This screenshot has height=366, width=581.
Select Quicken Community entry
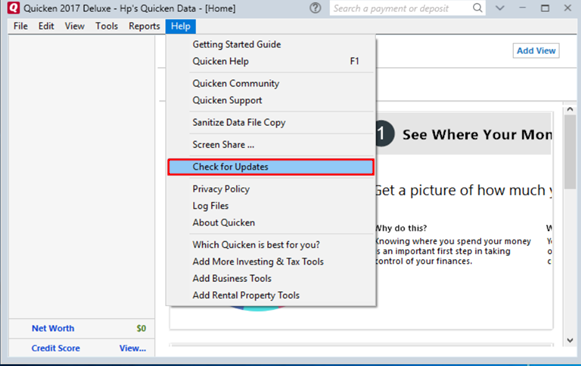[x=236, y=83]
